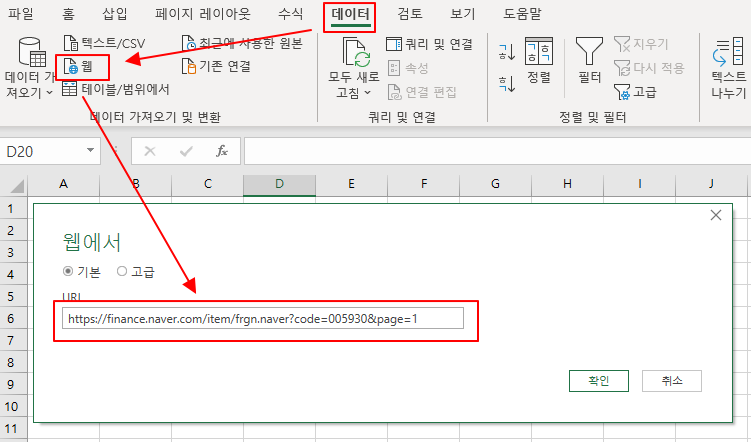Select column A header
The image size is (751, 442).
(x=63, y=184)
